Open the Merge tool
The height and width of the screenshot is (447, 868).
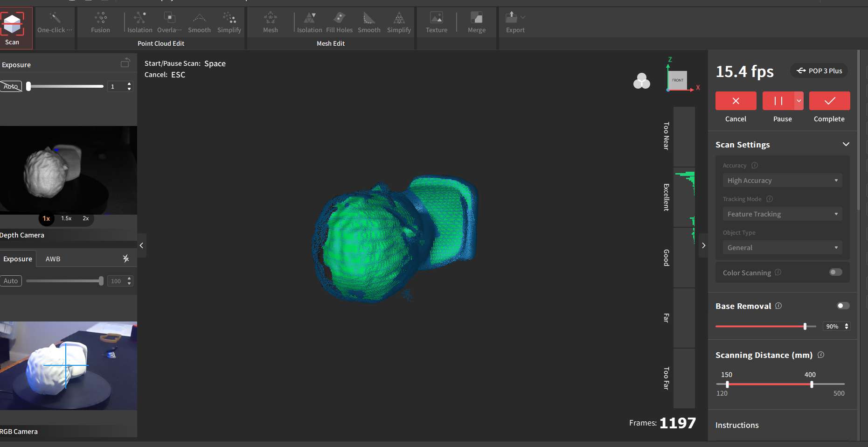(x=476, y=22)
